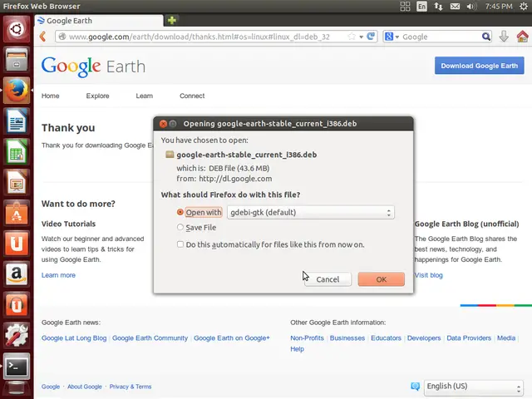The width and height of the screenshot is (532, 399).
Task: Select the Open with radio button
Action: 180,212
